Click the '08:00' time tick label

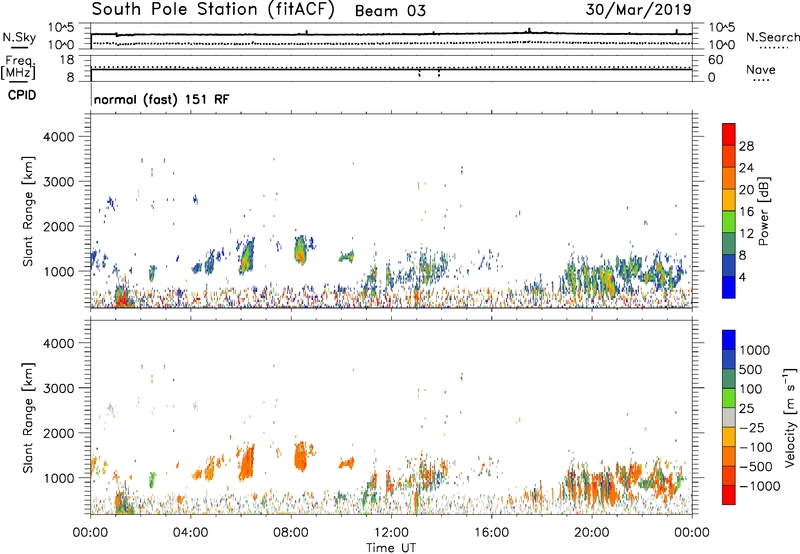[291, 533]
